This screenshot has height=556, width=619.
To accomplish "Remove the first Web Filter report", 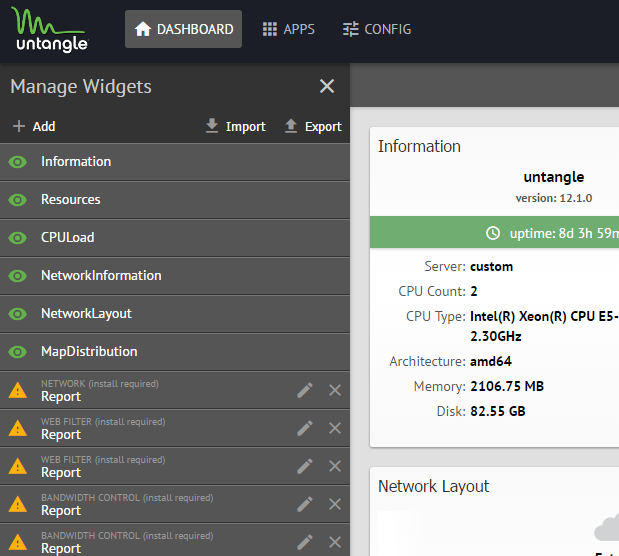I will 335,428.
